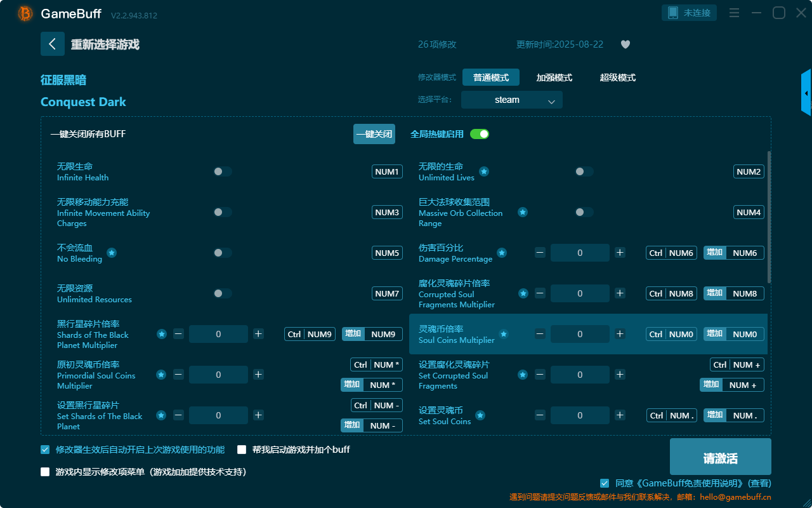812x508 pixels.
Task: Decrease Damage Percentage with minus button
Action: pyautogui.click(x=540, y=253)
